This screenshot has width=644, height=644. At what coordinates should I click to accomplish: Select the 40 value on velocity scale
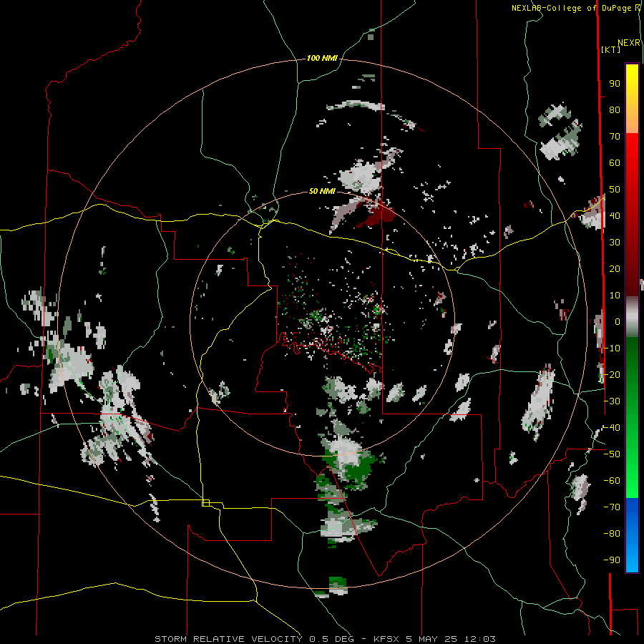(615, 216)
